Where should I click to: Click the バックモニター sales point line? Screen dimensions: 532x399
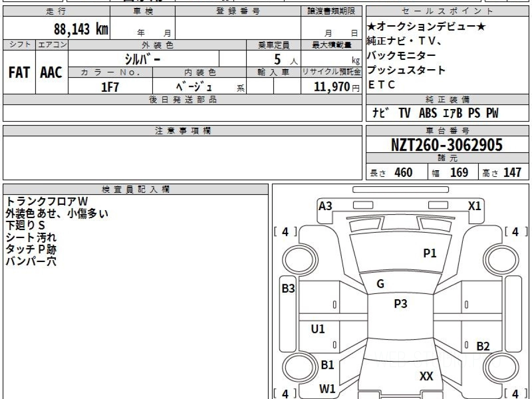pos(401,56)
